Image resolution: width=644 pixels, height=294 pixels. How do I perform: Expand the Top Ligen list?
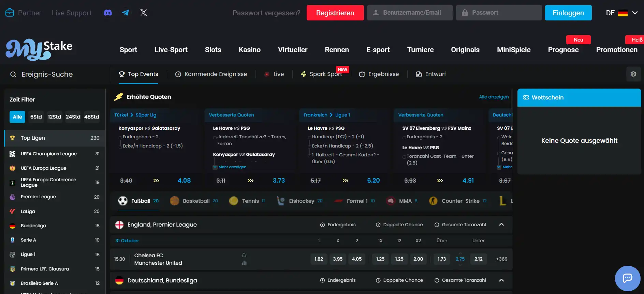[55, 138]
